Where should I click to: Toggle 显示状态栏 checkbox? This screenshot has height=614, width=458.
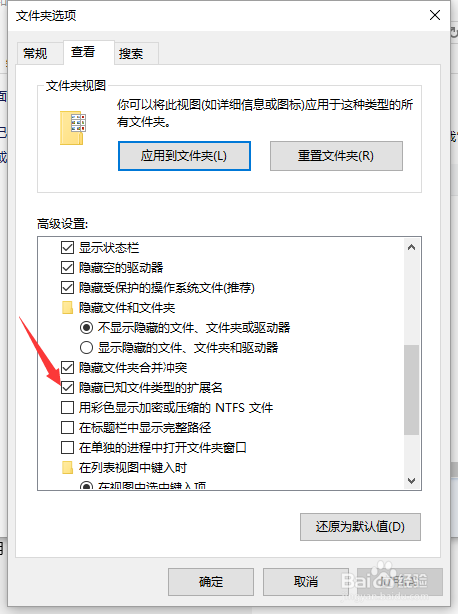[67, 247]
